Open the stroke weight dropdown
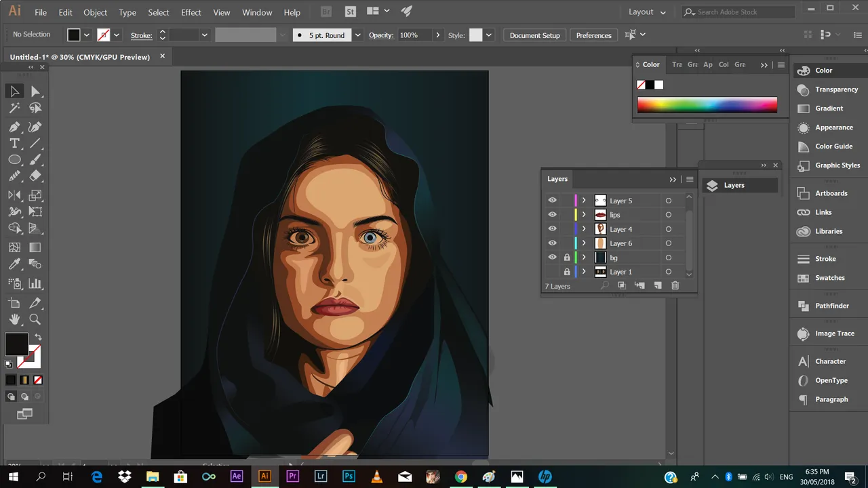 [x=204, y=35]
